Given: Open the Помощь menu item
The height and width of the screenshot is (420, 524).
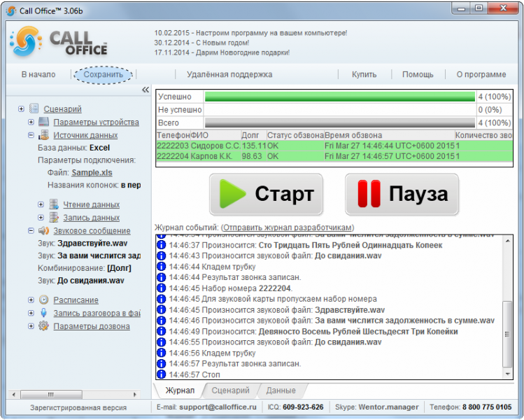Looking at the screenshot, I should click(x=418, y=75).
